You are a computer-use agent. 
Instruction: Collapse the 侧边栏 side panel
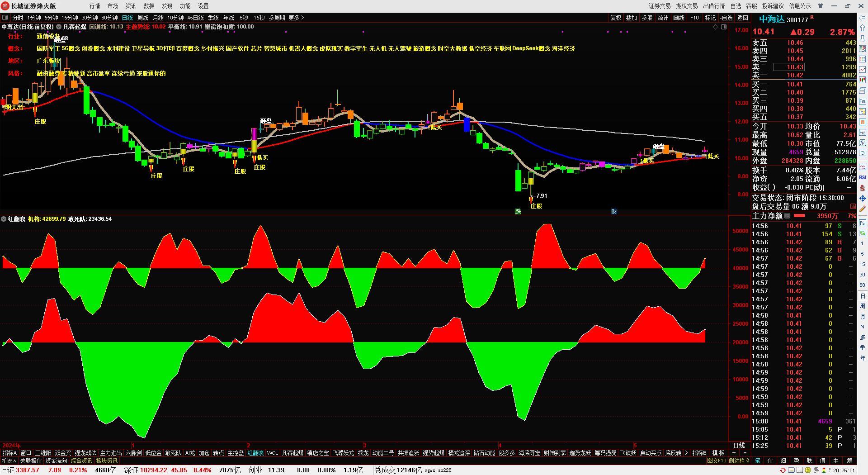(x=739, y=461)
